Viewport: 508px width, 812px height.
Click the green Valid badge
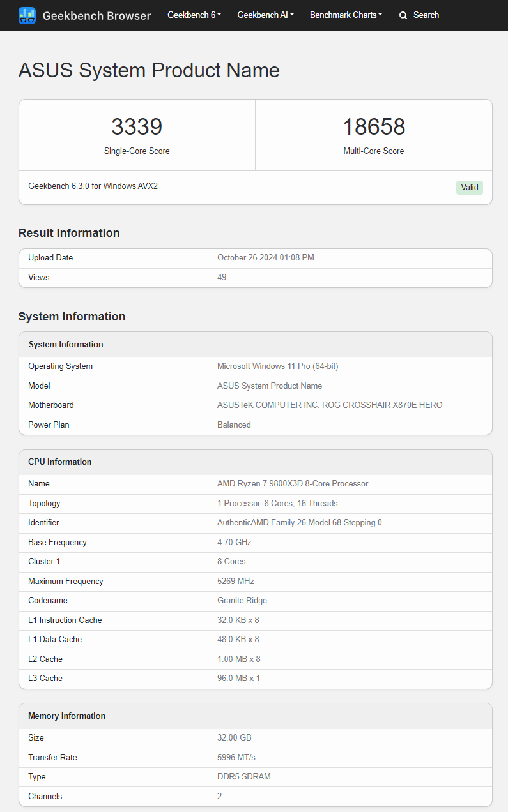[470, 187]
